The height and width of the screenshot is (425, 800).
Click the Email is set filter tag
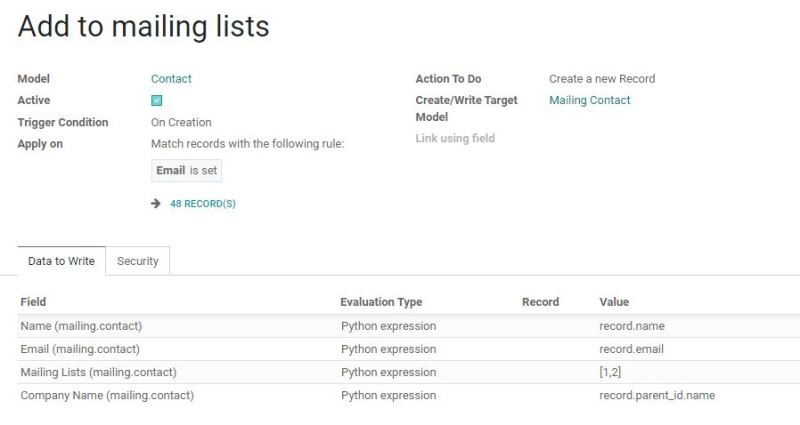point(186,170)
